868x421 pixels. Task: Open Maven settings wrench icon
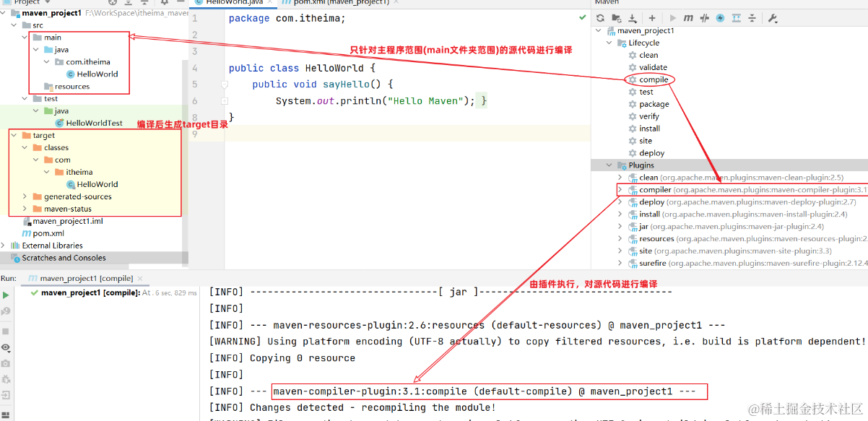(772, 18)
